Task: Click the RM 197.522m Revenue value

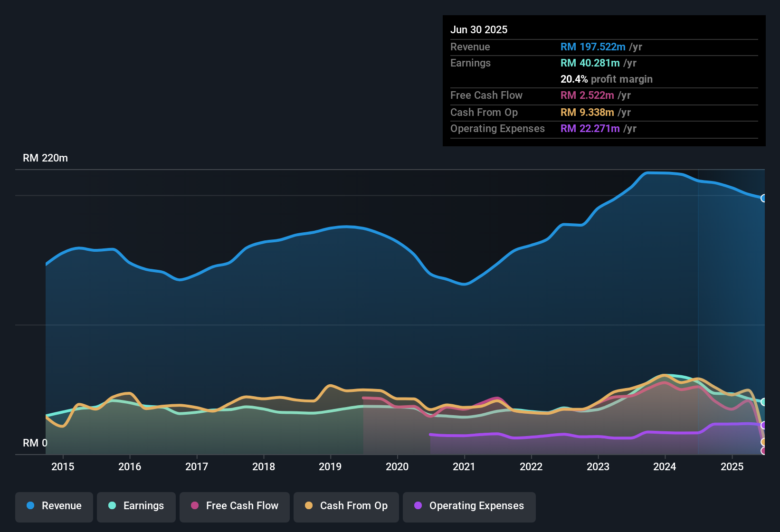Action: 592,47
